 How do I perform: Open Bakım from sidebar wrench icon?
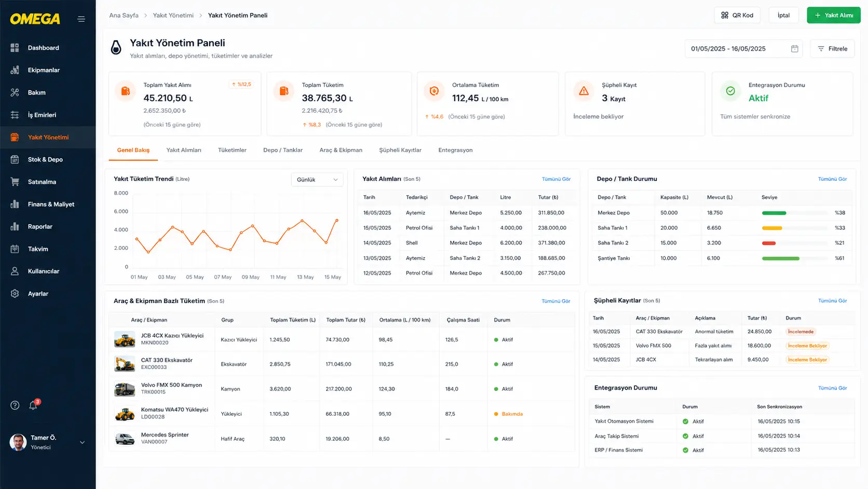click(x=15, y=92)
